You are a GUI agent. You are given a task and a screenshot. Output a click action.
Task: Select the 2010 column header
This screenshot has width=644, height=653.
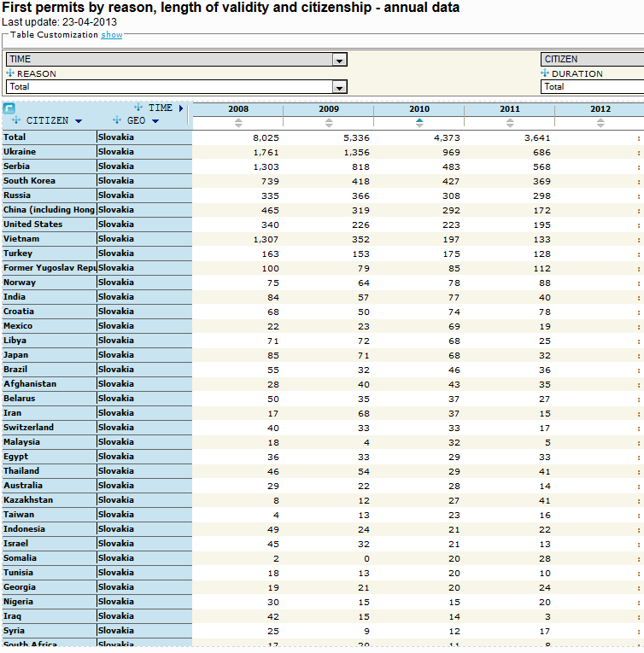419,109
